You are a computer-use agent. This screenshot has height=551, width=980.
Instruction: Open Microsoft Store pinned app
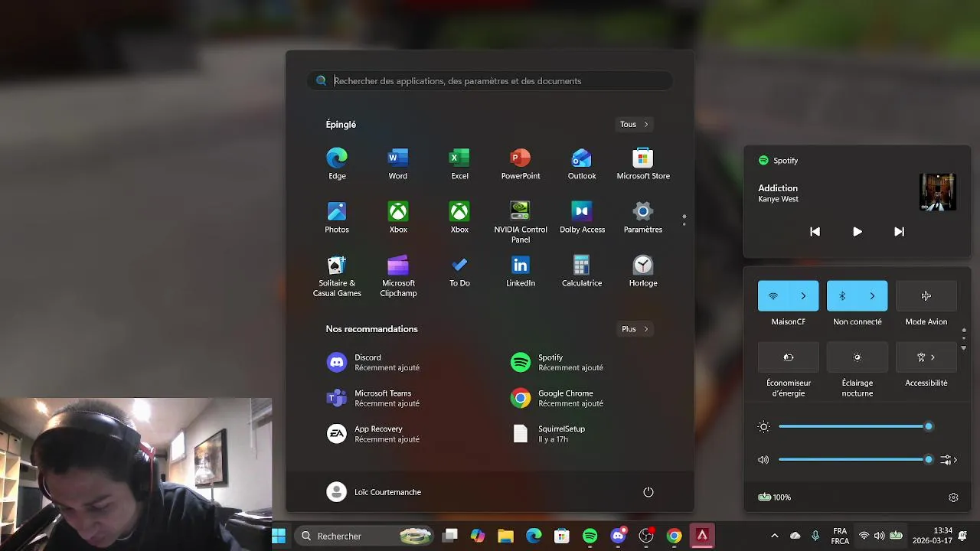pyautogui.click(x=643, y=165)
